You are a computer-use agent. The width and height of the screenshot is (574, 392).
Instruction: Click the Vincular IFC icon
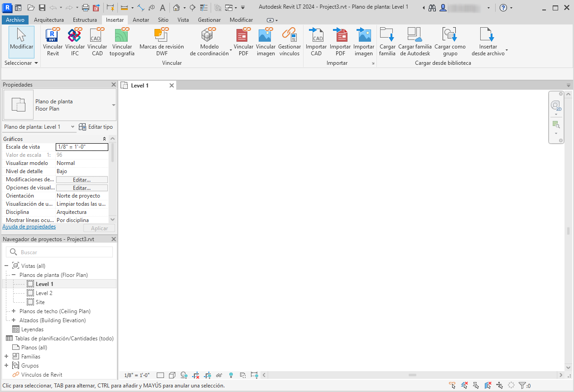[x=75, y=35]
